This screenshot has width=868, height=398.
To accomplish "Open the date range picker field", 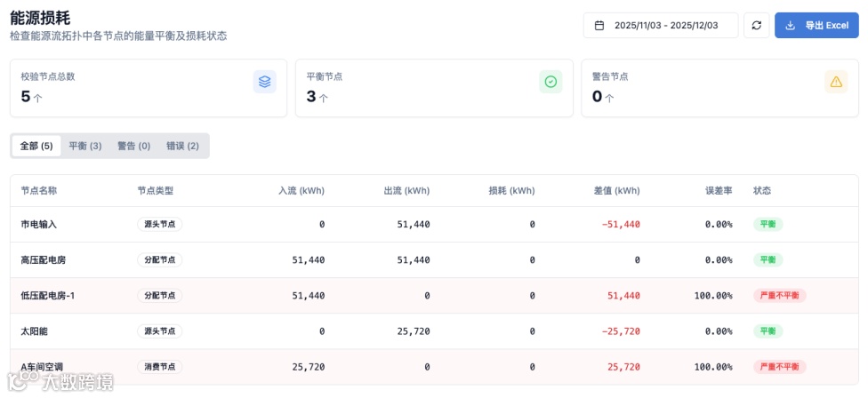I will [661, 25].
